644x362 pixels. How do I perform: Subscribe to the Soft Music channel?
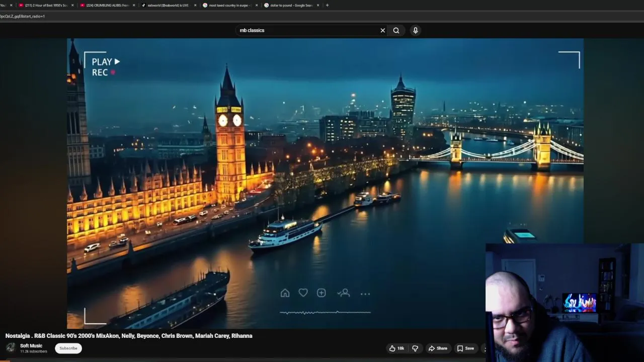pos(68,348)
